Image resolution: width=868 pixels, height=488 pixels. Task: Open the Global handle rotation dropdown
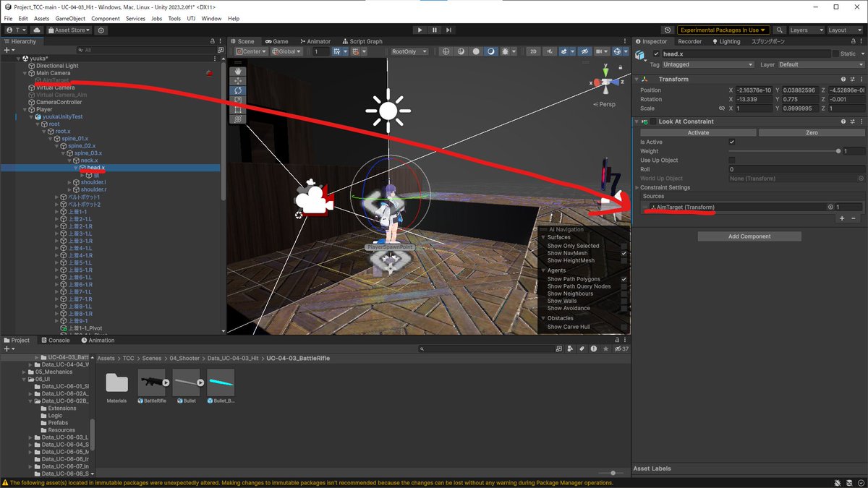click(x=287, y=51)
